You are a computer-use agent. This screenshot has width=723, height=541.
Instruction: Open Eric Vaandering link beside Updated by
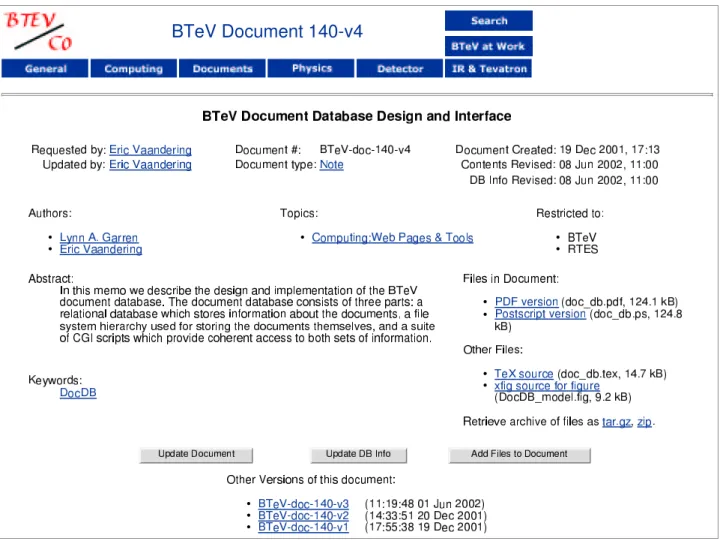[150, 165]
